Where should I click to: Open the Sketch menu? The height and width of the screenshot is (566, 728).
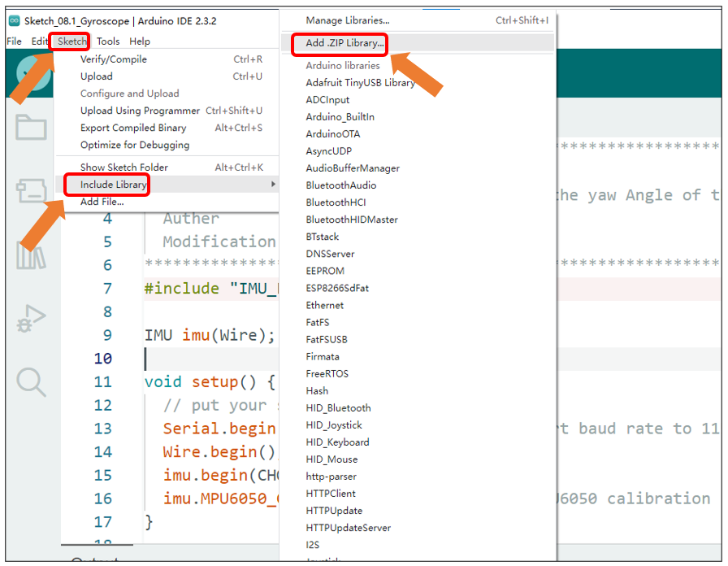(72, 41)
